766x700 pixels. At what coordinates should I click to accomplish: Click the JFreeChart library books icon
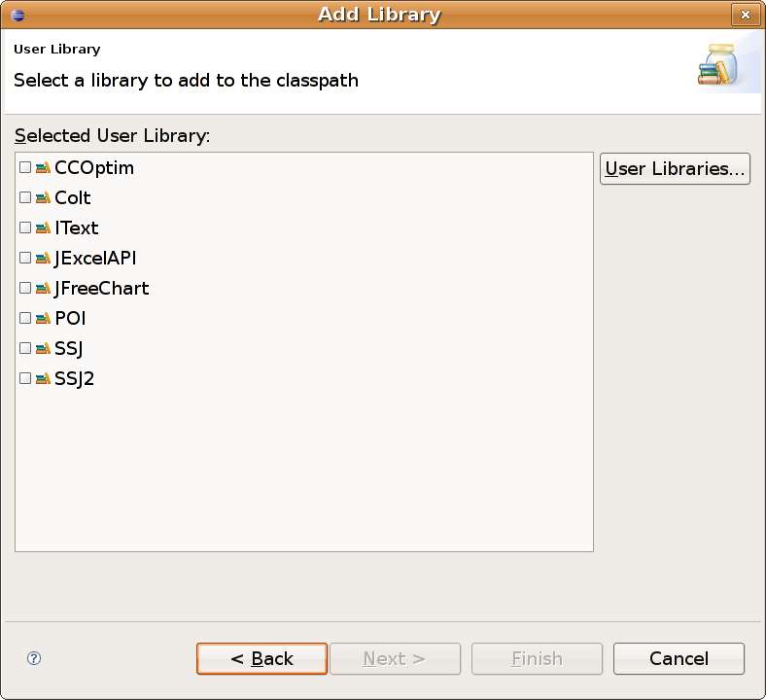pos(43,288)
